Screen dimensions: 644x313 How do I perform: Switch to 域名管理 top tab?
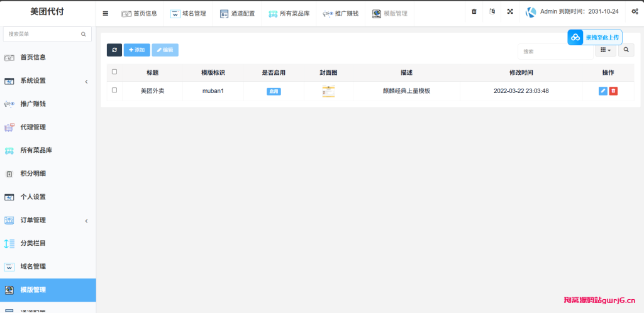click(187, 14)
